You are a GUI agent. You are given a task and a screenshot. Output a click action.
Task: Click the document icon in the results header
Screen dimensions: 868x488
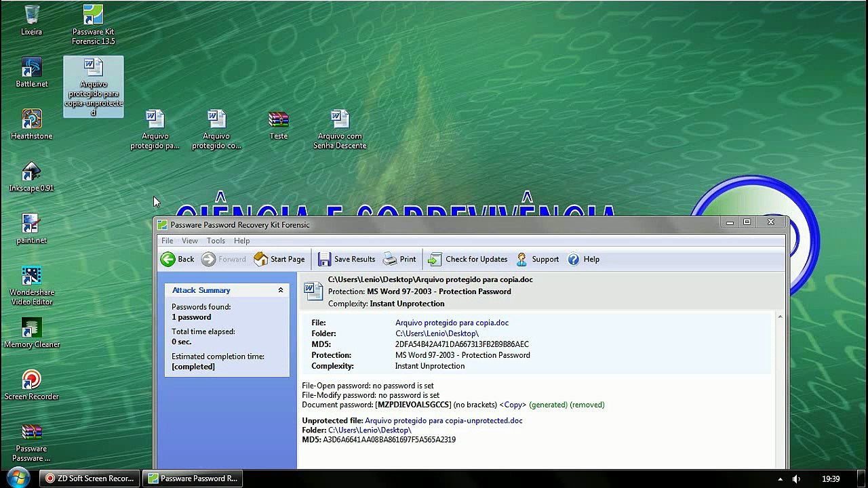313,291
